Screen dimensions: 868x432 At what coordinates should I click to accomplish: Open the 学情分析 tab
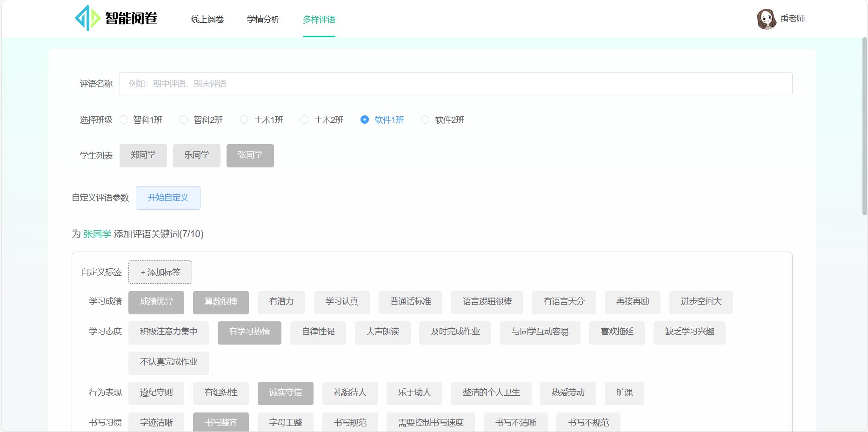[263, 20]
